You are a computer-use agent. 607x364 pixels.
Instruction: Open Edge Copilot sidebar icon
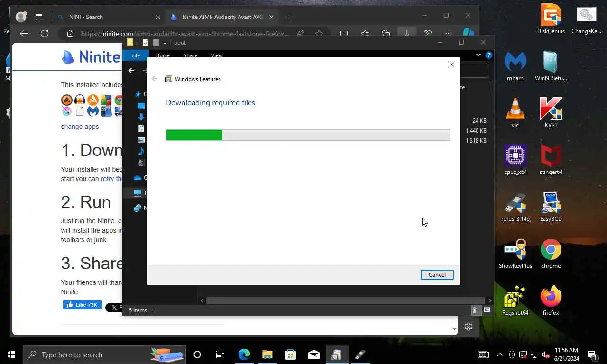pos(468,34)
